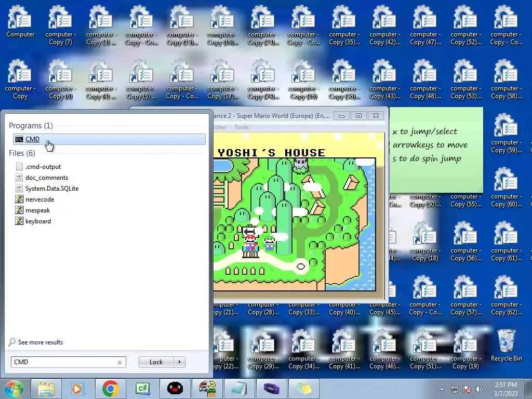Screen dimensions: 532x399
Task: Select the computer - Copy (8) shortcut
Action: [60, 79]
